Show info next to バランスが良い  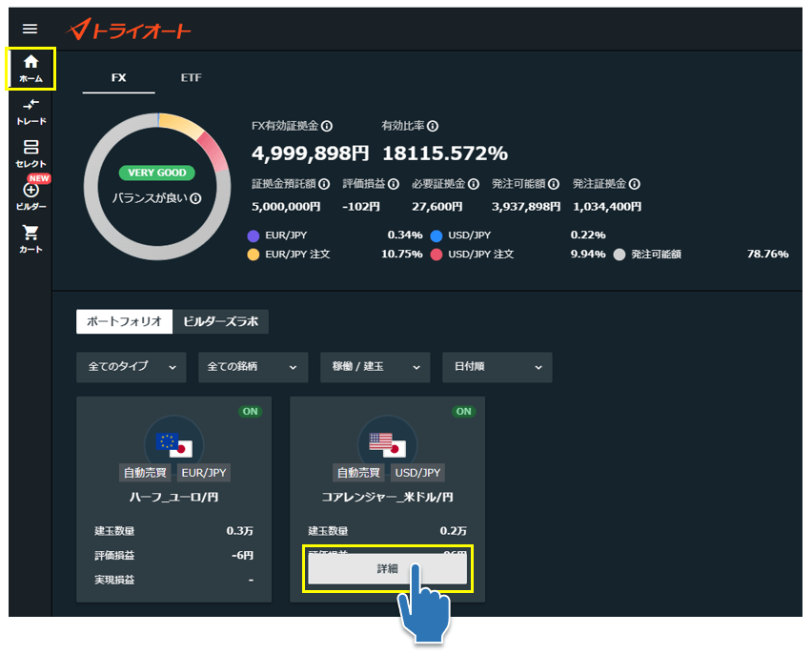(195, 198)
